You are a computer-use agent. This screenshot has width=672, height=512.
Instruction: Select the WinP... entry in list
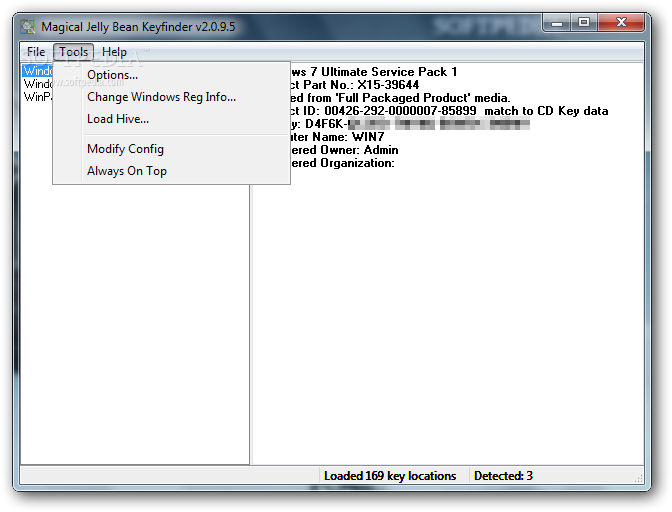38,97
